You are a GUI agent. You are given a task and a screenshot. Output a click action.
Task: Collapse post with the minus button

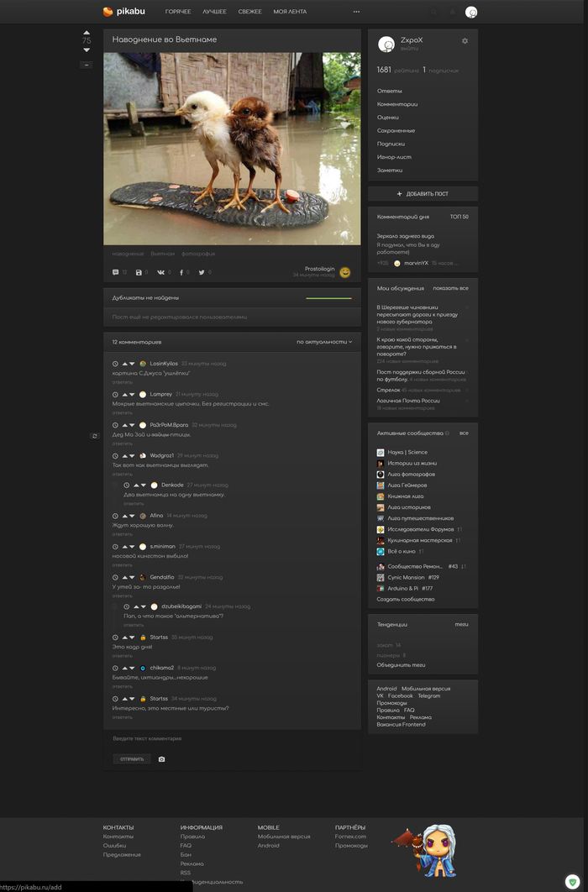(x=87, y=65)
